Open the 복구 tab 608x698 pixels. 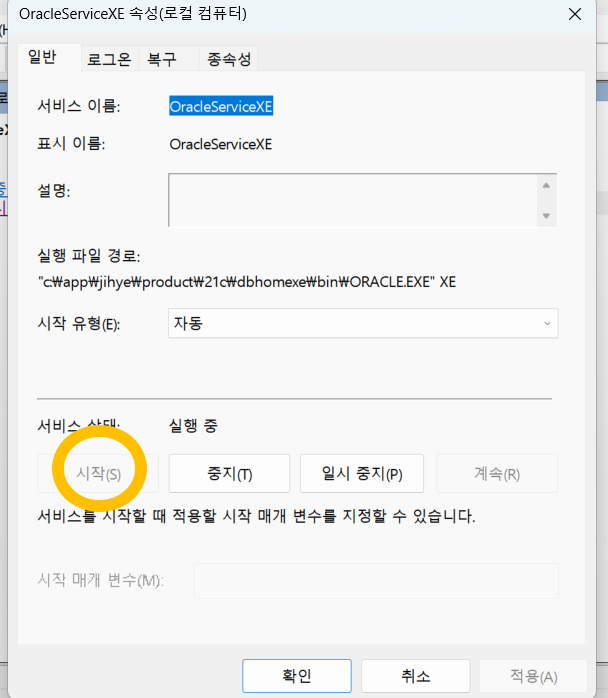pyautogui.click(x=168, y=59)
